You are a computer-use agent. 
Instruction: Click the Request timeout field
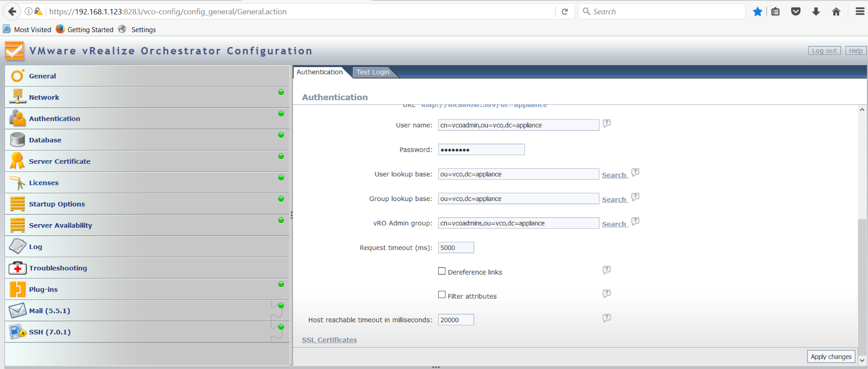tap(456, 248)
